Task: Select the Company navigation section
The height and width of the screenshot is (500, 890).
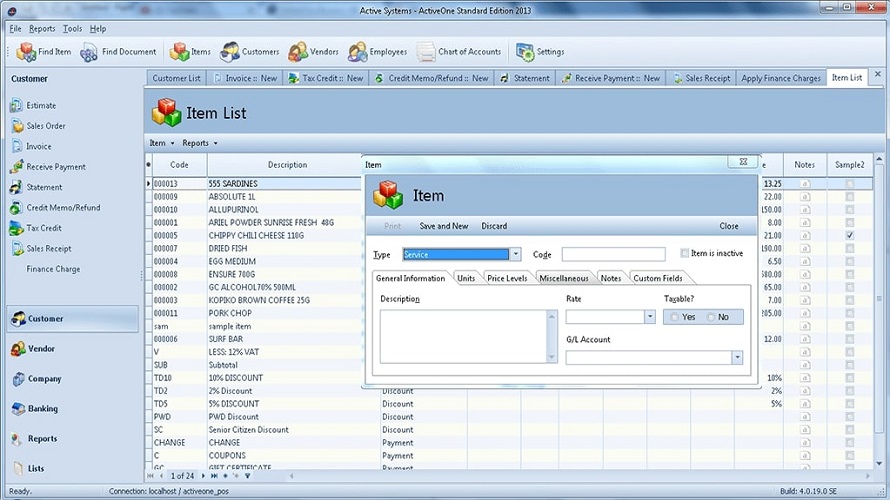Action: [x=73, y=379]
